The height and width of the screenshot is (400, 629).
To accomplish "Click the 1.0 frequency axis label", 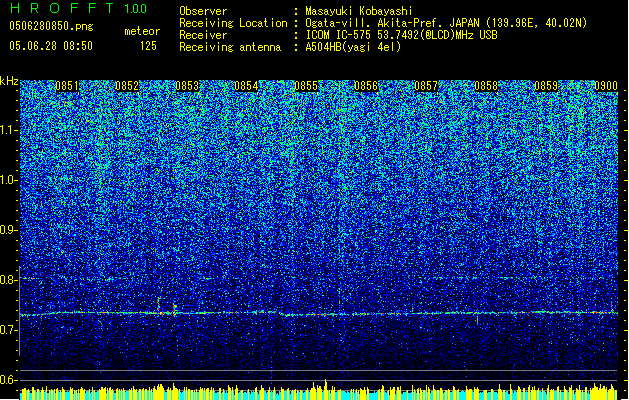I will (9, 180).
